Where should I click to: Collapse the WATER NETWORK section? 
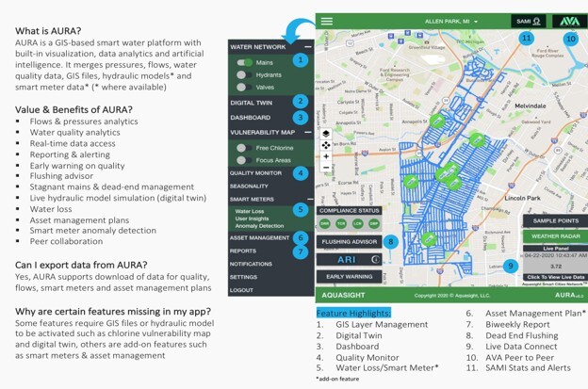[x=308, y=47]
